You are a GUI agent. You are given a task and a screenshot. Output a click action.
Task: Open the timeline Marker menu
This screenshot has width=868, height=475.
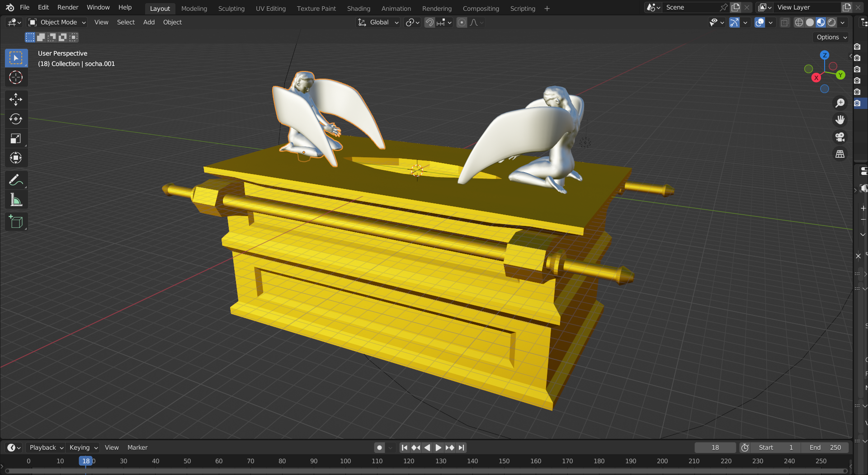click(x=137, y=447)
